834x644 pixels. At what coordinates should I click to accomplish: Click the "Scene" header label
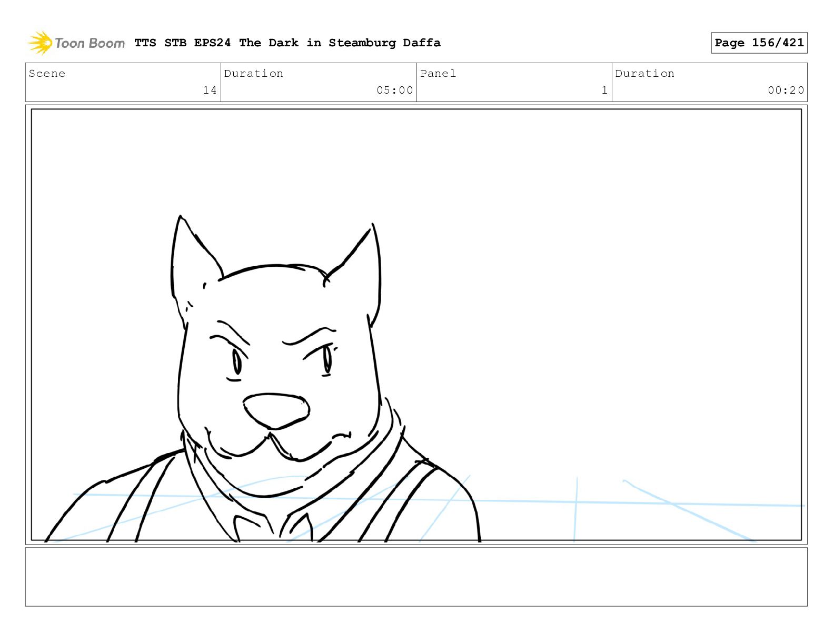tap(47, 74)
